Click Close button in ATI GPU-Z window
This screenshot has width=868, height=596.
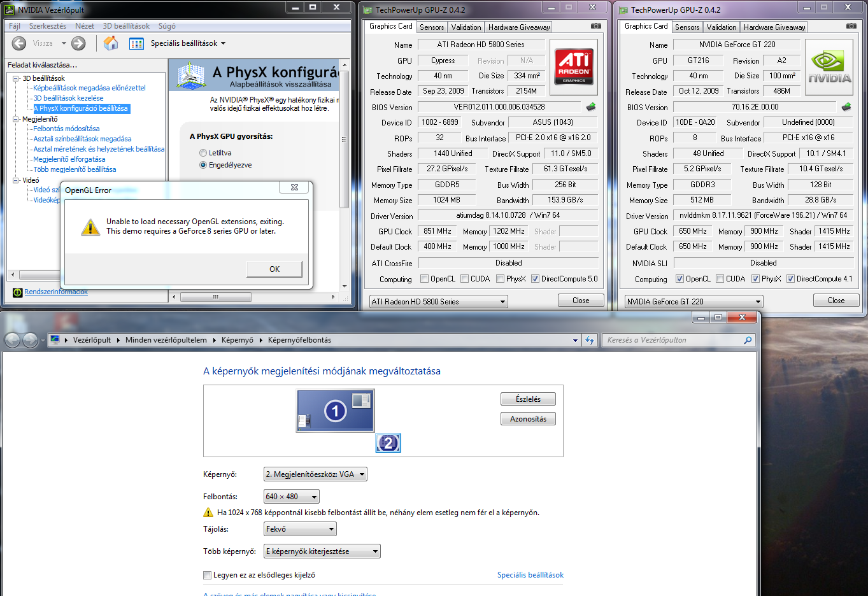[x=581, y=301]
